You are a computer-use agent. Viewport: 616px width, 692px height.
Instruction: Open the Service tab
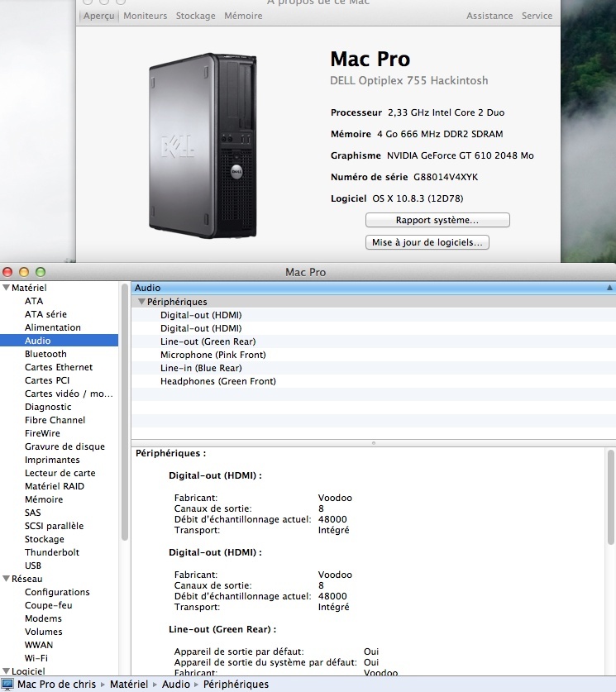tap(537, 16)
